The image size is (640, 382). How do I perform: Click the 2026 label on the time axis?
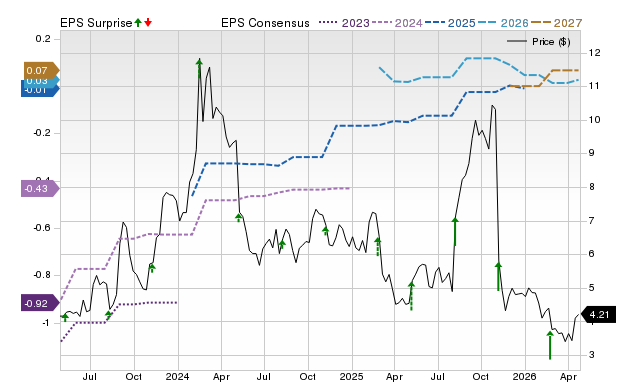pos(524,377)
